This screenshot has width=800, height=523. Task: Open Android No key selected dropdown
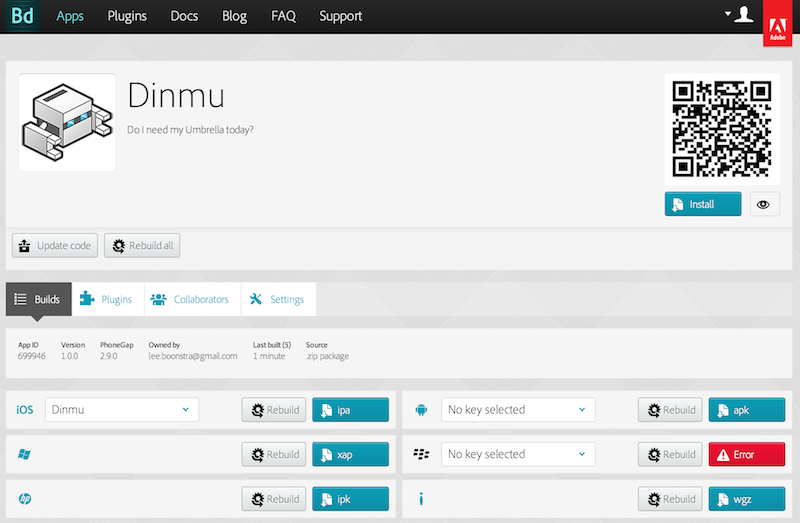click(x=518, y=410)
